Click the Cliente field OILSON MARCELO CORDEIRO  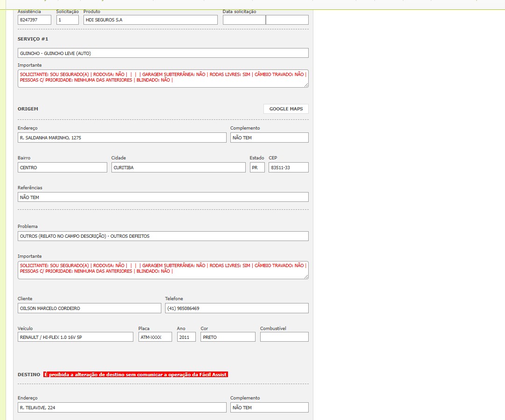(89, 309)
